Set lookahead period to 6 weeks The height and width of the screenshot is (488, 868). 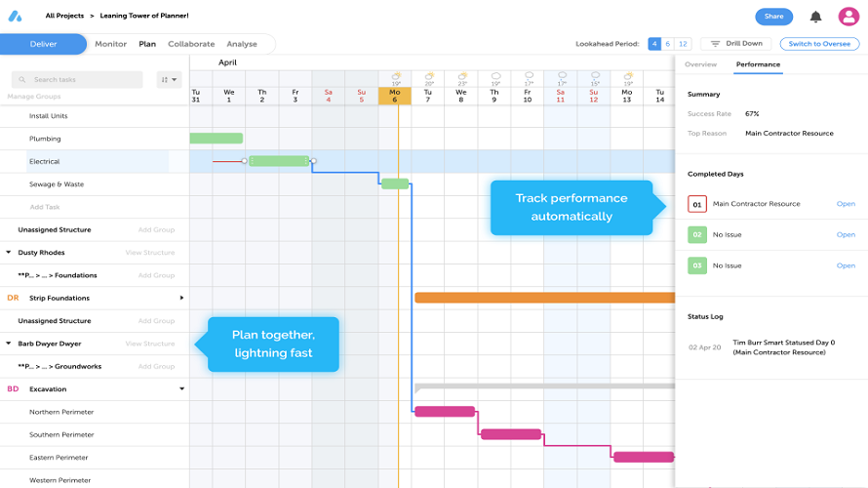pyautogui.click(x=668, y=44)
